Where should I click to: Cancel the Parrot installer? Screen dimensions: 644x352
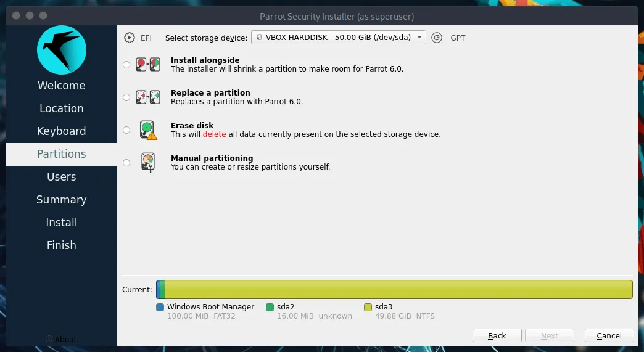[609, 335]
